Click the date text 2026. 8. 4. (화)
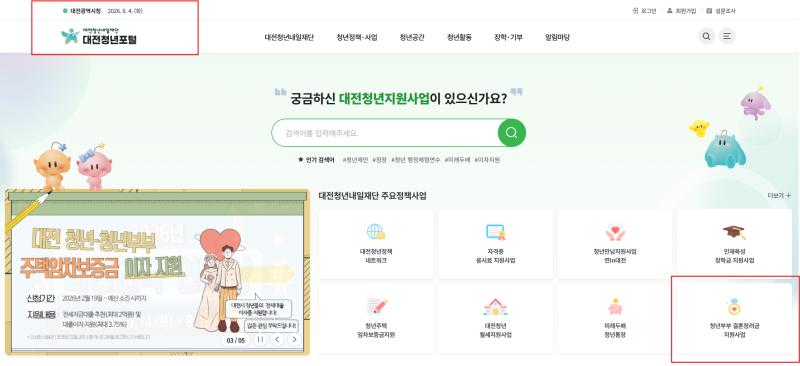Image resolution: width=800 pixels, height=366 pixels. [125, 11]
